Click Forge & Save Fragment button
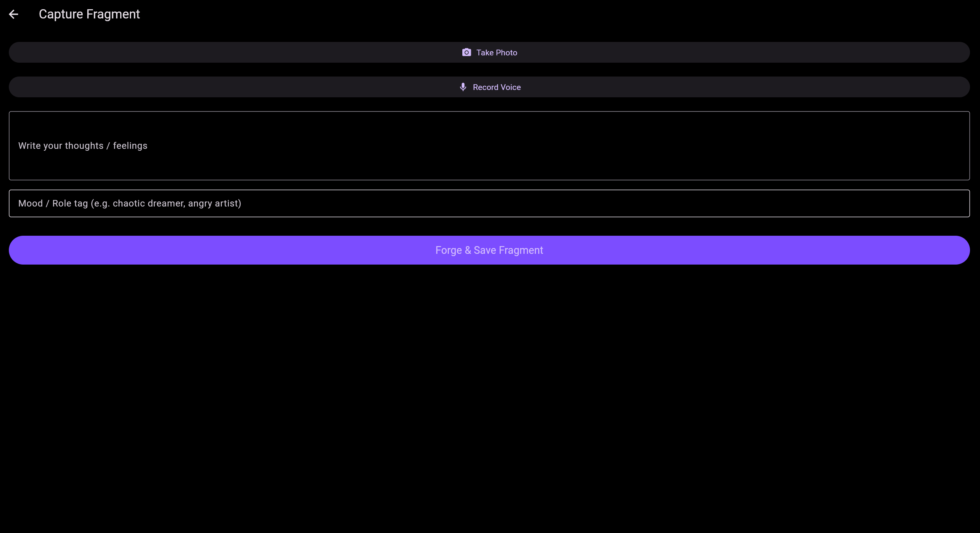 pyautogui.click(x=489, y=250)
